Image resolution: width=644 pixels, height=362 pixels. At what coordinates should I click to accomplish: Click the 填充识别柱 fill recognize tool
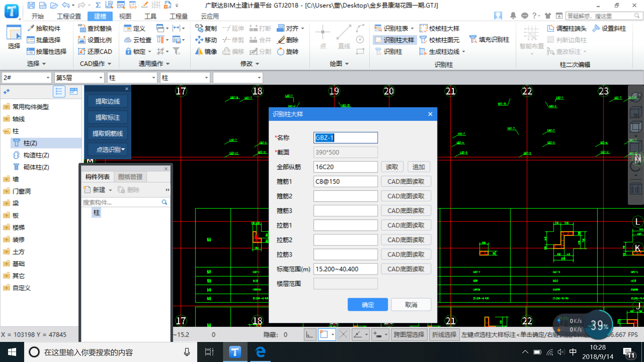tap(489, 39)
